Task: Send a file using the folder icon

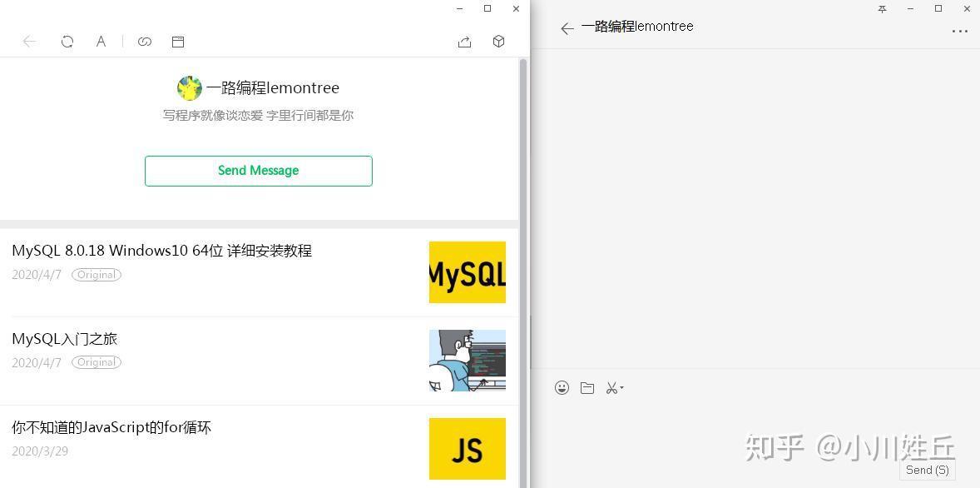Action: point(587,387)
